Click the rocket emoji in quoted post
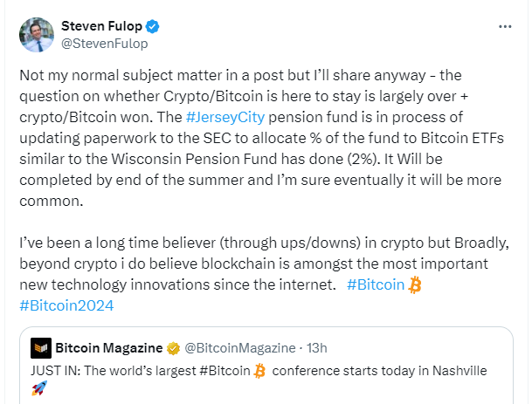 pyautogui.click(x=38, y=389)
